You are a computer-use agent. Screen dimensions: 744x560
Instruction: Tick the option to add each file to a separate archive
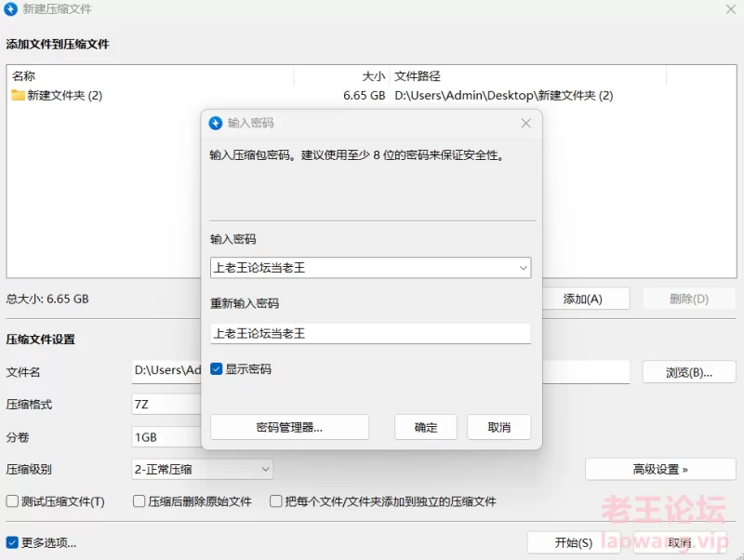click(275, 501)
